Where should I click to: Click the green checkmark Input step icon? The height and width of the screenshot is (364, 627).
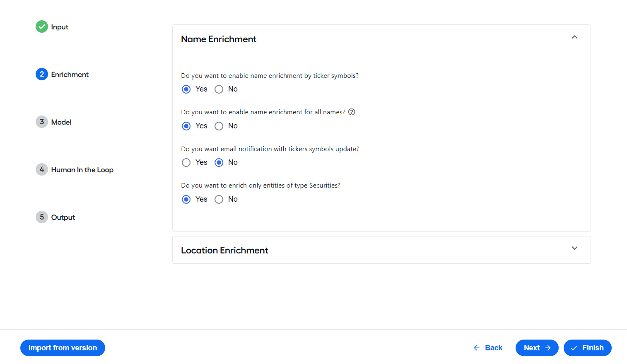coord(42,27)
